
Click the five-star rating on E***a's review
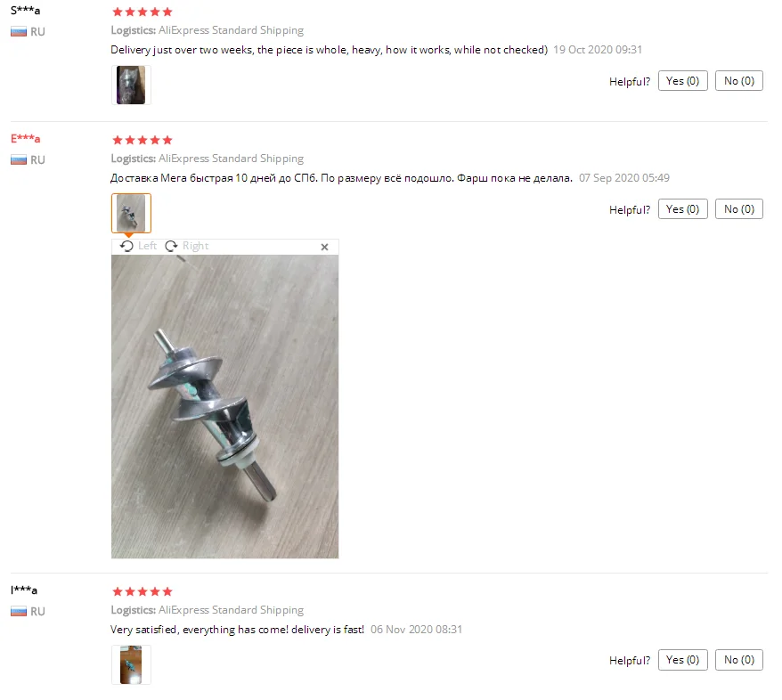coord(143,140)
